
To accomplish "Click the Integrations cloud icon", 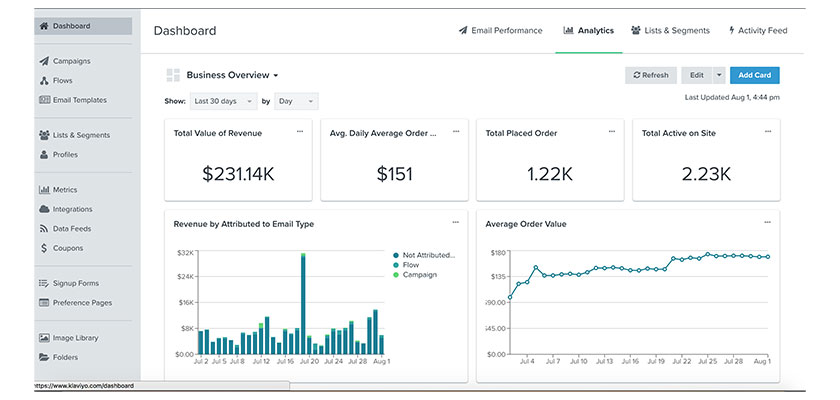I will 44,209.
